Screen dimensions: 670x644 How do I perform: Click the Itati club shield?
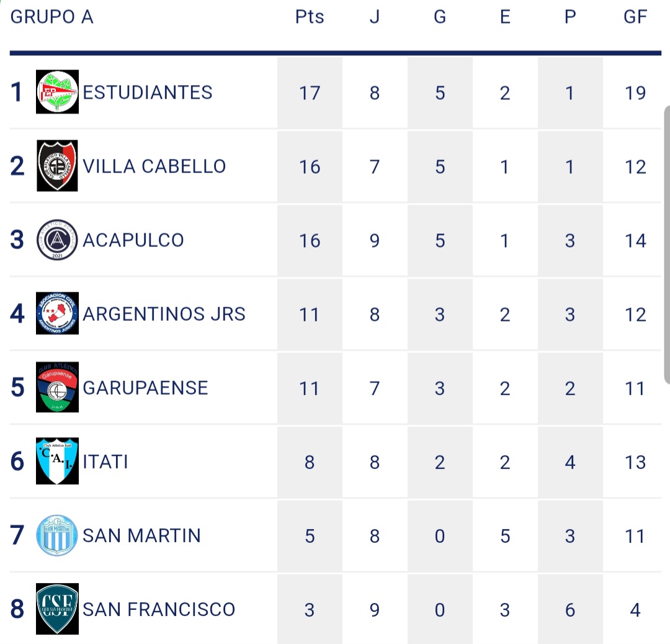(57, 462)
